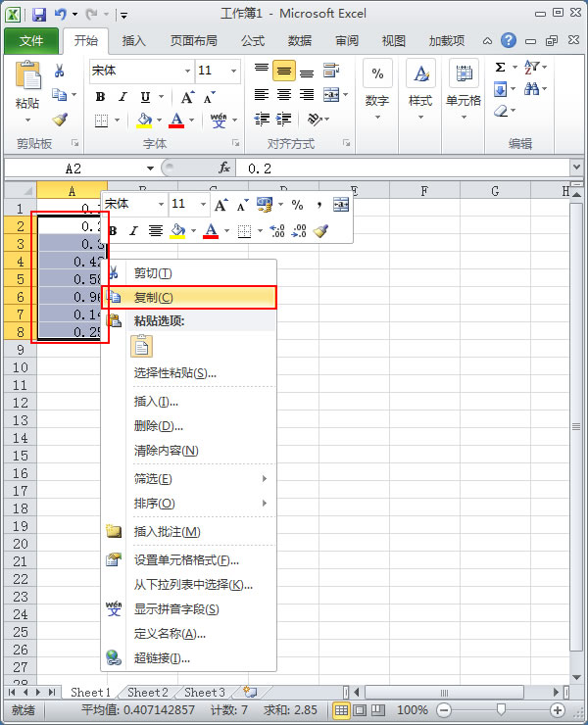Click the paste option clipboard icon in menu
Screen dimensions: 588x725
tap(141, 346)
